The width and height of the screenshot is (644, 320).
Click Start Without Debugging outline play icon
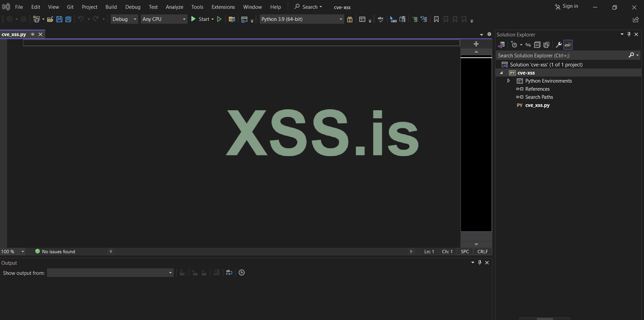(x=219, y=19)
